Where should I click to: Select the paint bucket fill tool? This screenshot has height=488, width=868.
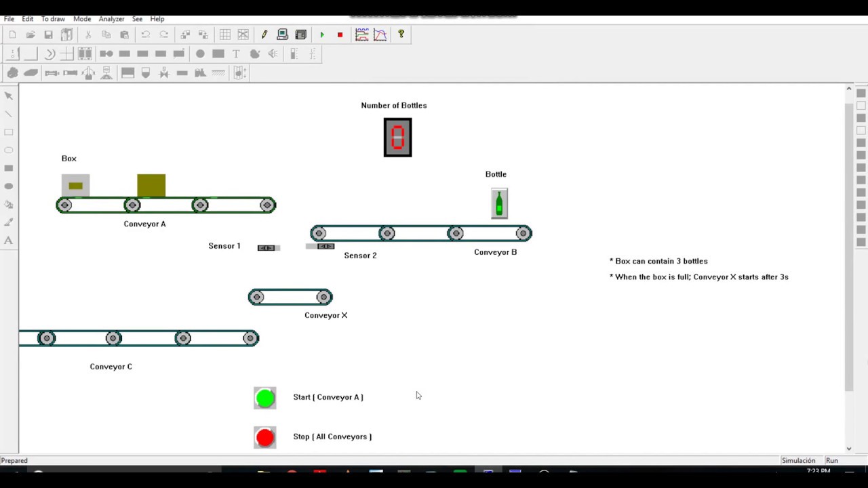click(x=9, y=204)
